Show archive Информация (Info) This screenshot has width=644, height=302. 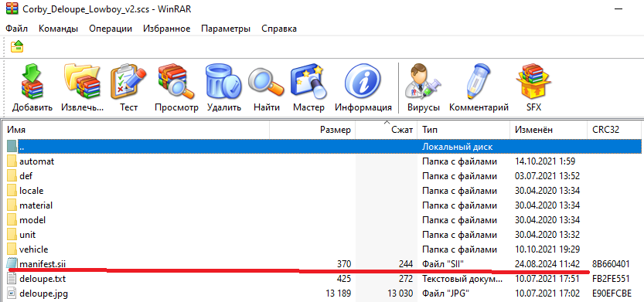pos(363,81)
